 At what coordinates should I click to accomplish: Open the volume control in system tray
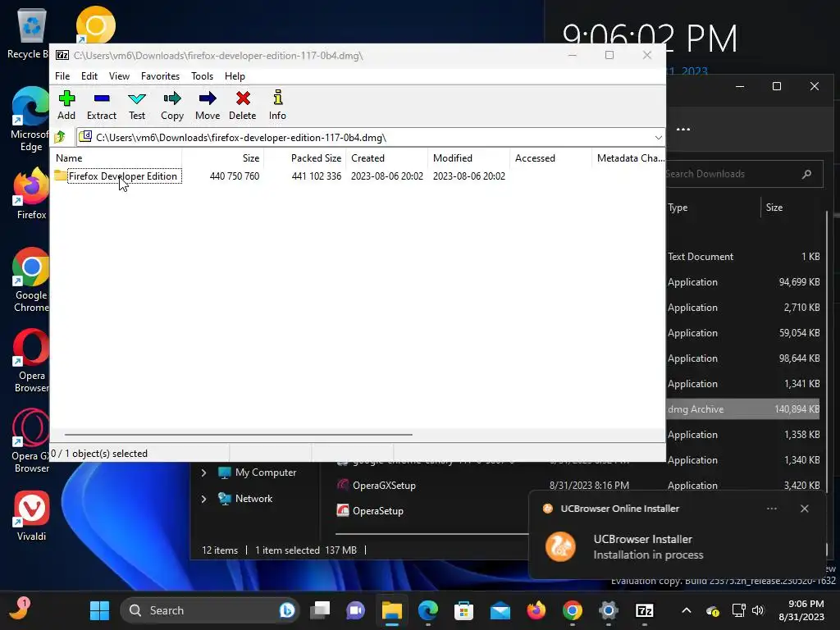pos(757,610)
